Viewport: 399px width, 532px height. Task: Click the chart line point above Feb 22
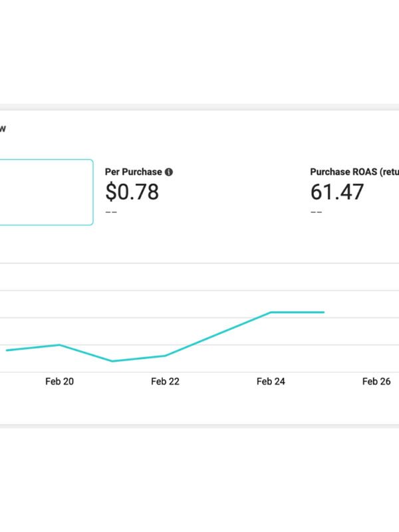[x=165, y=356]
